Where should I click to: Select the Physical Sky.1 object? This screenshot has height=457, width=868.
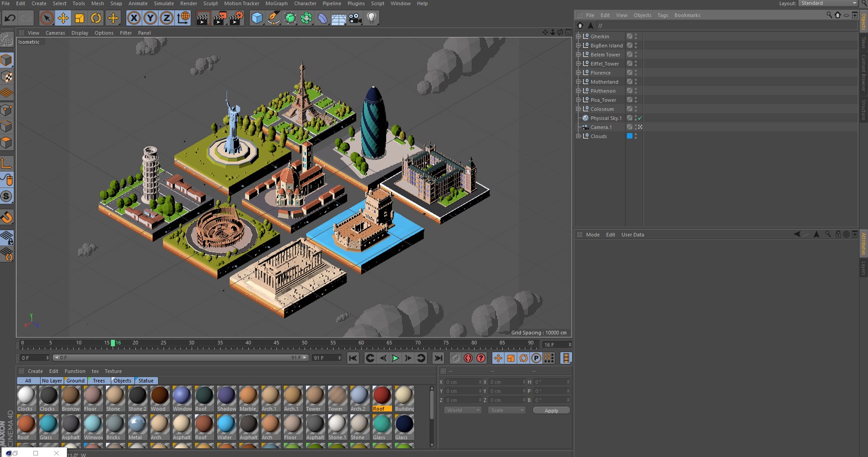pos(606,118)
